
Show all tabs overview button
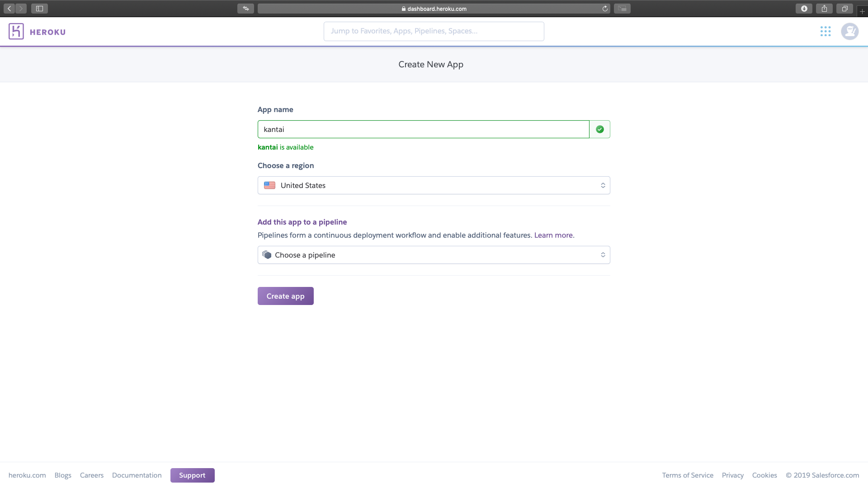(844, 9)
